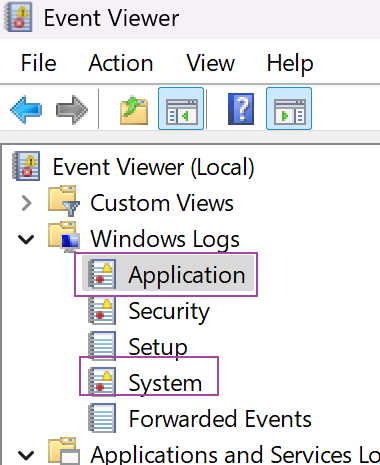380x465 pixels.
Task: Toggle Show/Hide Console Tree button
Action: coord(181,109)
